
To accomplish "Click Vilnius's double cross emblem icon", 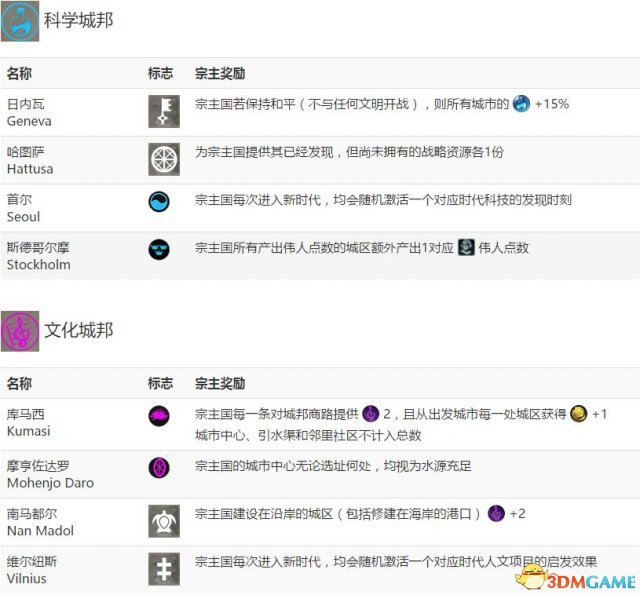I will [164, 569].
